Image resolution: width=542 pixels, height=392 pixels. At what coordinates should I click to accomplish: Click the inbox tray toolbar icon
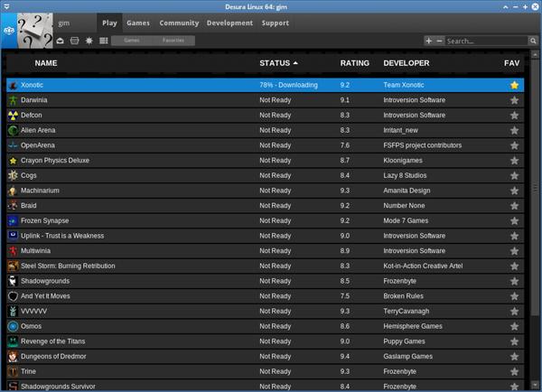61,41
